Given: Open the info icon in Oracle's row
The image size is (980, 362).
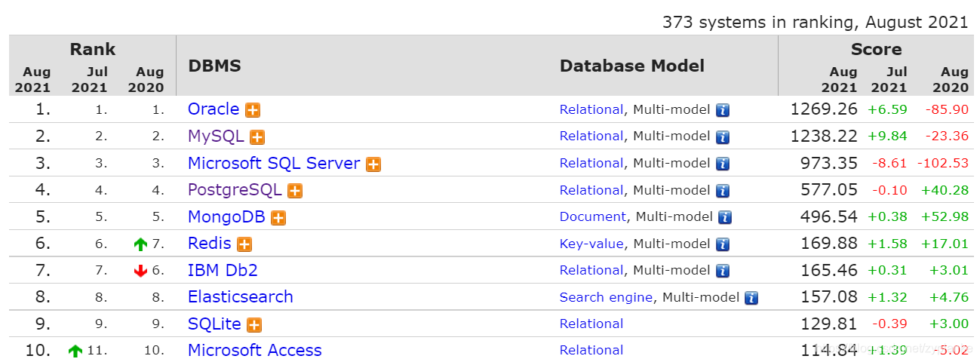Looking at the screenshot, I should click(x=723, y=110).
